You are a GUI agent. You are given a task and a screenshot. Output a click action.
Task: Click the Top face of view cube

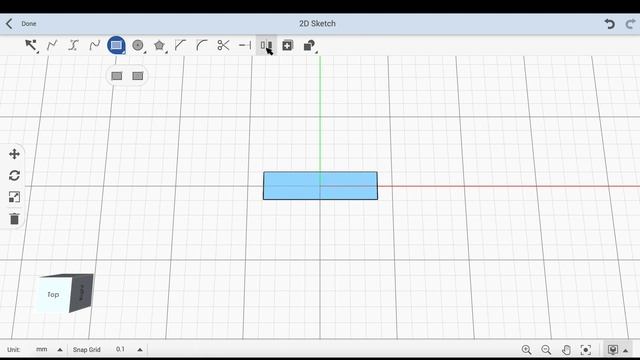pos(53,295)
